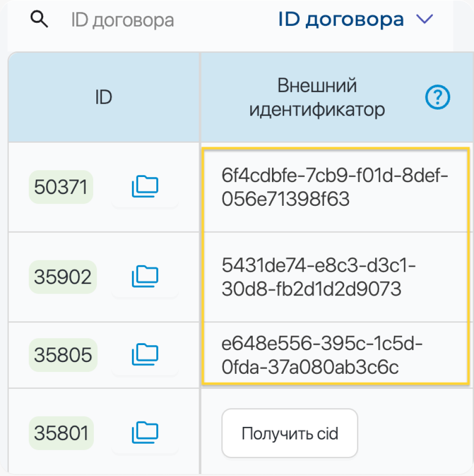Image resolution: width=474 pixels, height=476 pixels.
Task: Click the green badge showing 35902
Action: [63, 276]
